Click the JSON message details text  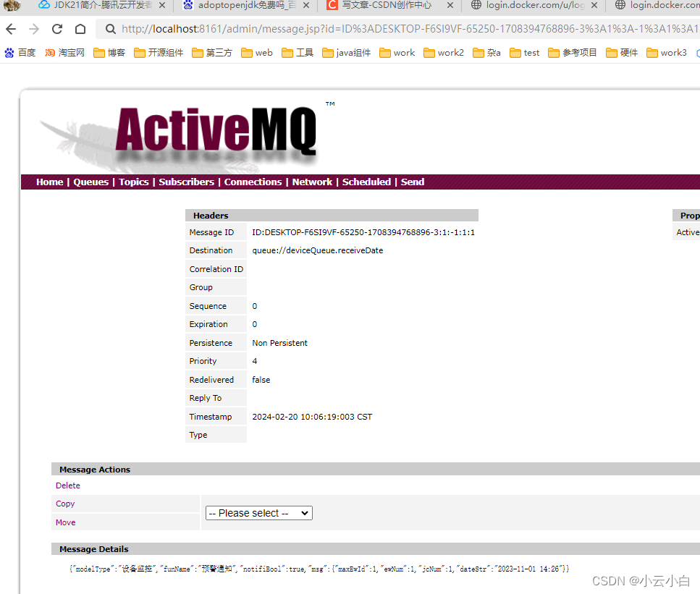(319, 569)
